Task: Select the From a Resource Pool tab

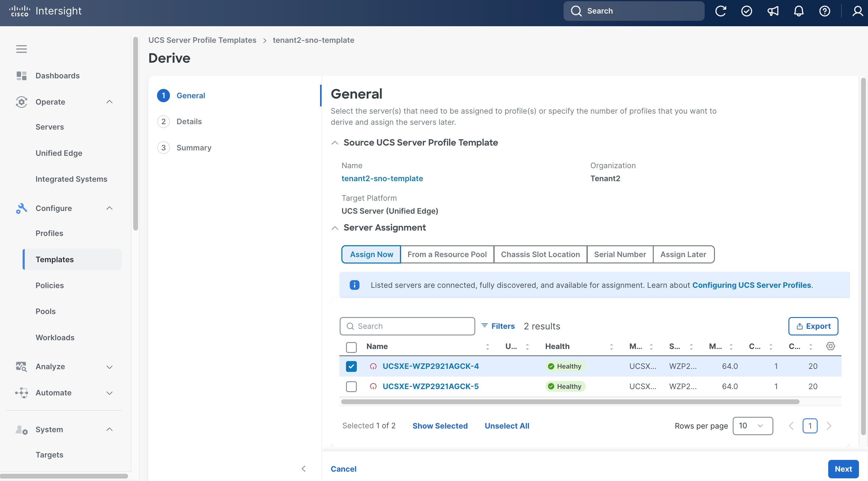Action: (x=447, y=254)
